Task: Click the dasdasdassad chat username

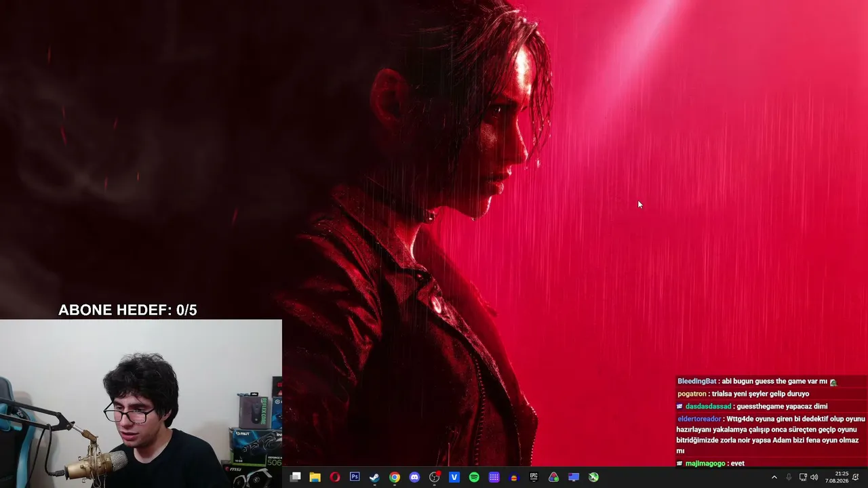Action: click(x=708, y=407)
